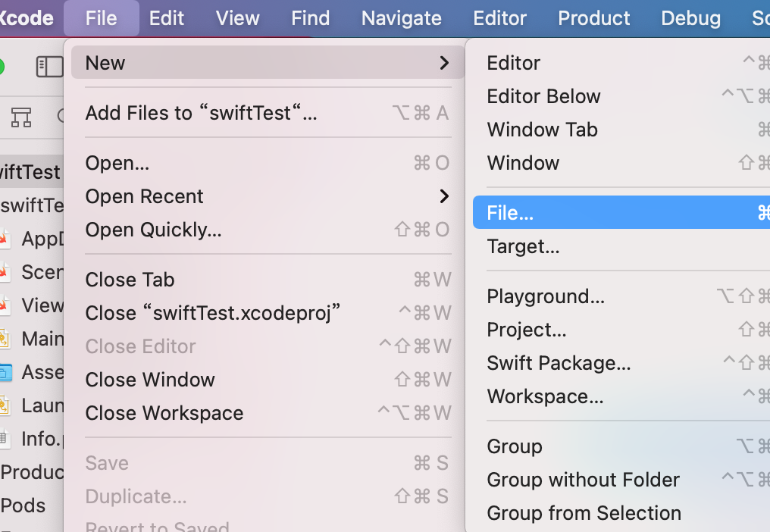Open the Find menu
The image size is (770, 532).
click(x=311, y=18)
